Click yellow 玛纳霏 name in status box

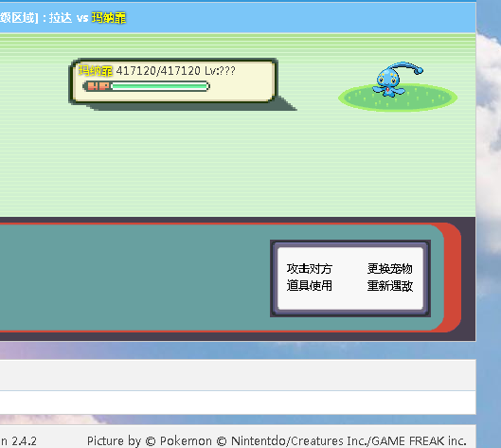96,71
